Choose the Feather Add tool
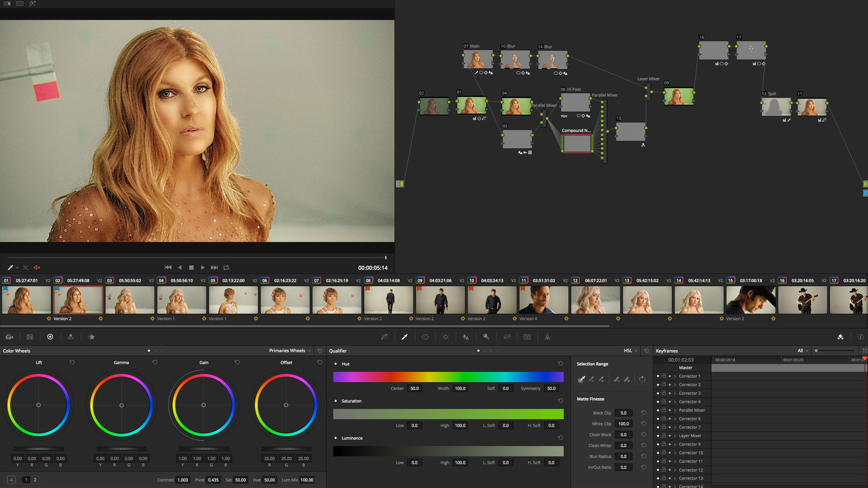Viewport: 868px width, 488px height. tap(627, 380)
